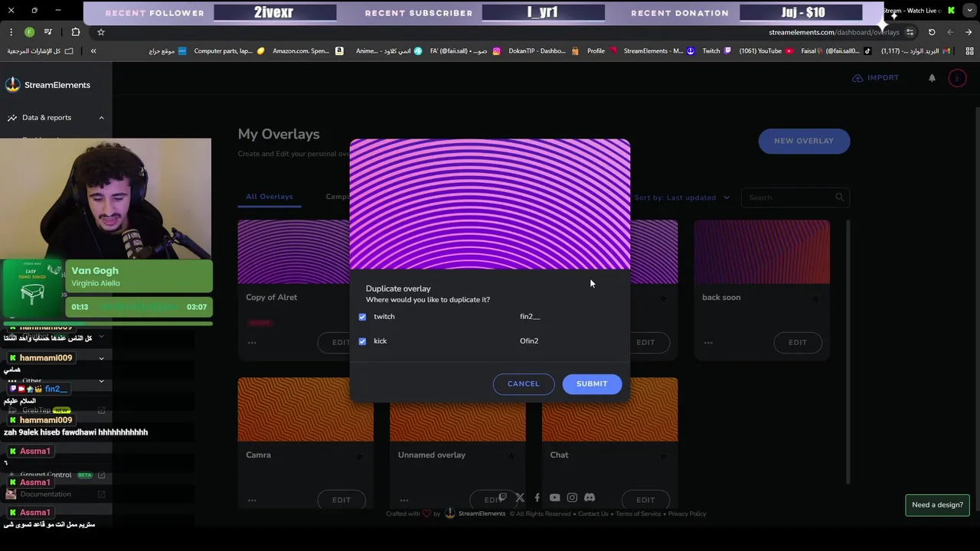Click the Twitch footer icon
This screenshot has width=980, height=551.
(502, 497)
